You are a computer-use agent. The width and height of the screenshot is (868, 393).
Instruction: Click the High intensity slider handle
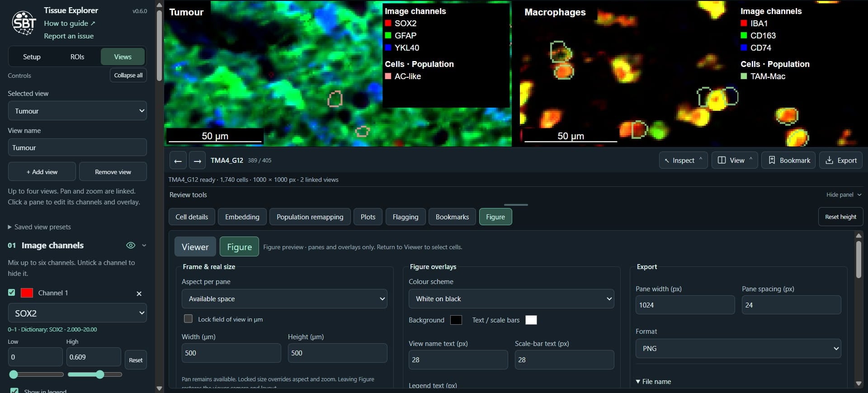pos(100,374)
